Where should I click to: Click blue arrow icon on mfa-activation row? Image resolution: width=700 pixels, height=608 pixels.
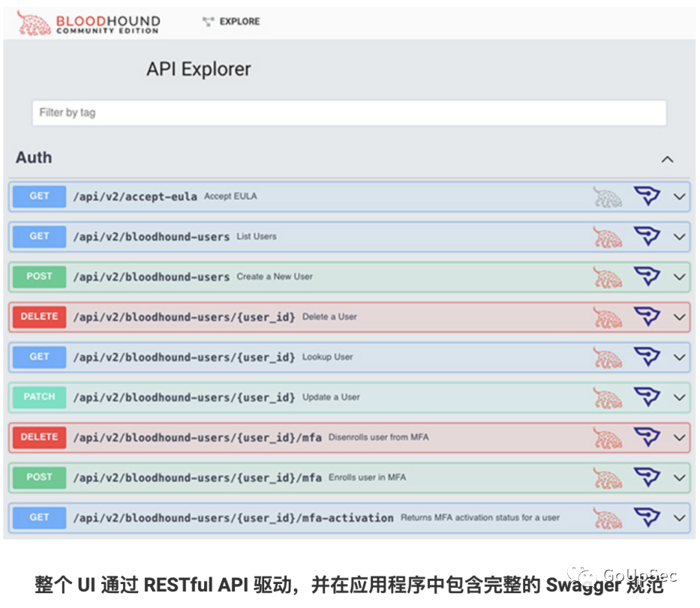tap(647, 517)
